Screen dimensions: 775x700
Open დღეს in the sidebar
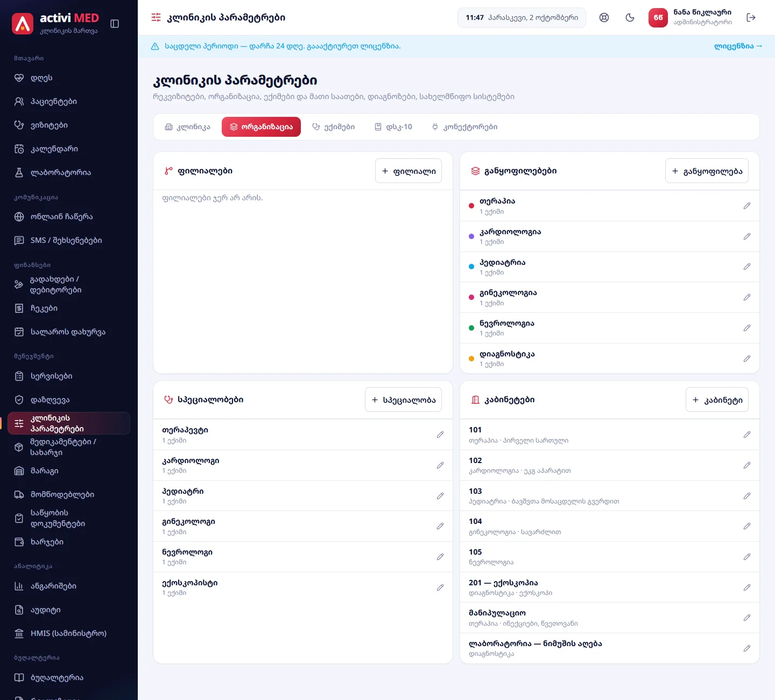click(x=69, y=78)
